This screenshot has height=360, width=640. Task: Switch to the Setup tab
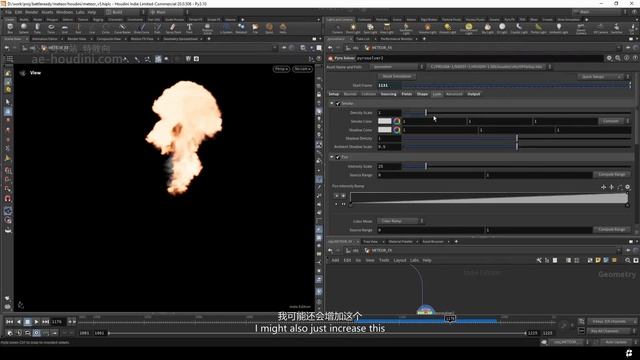(x=334, y=94)
